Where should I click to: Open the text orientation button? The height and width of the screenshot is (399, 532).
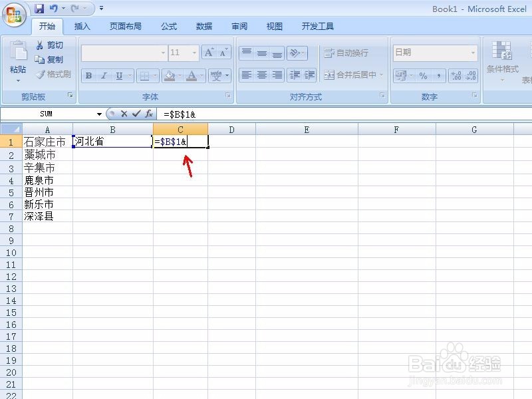[295, 53]
